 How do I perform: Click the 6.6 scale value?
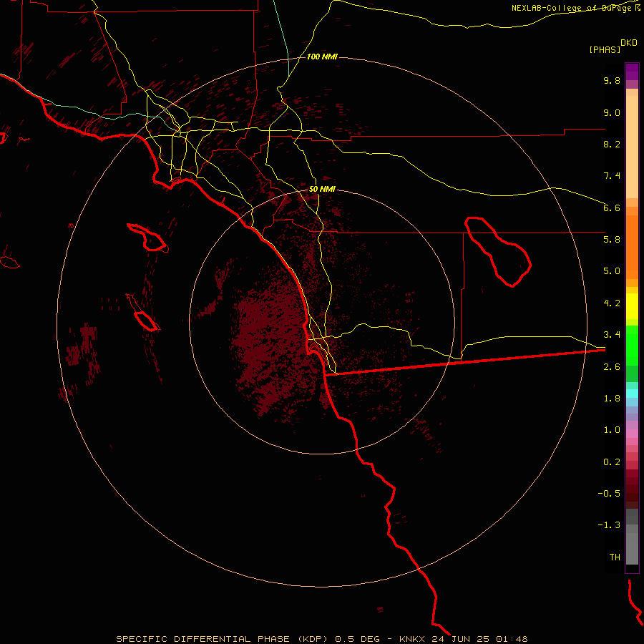coord(612,208)
